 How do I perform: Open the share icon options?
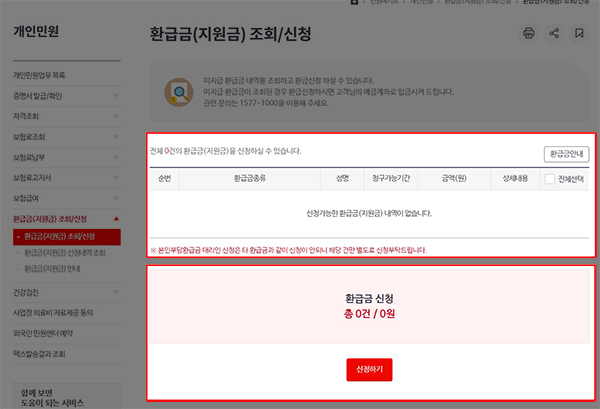pyautogui.click(x=554, y=33)
